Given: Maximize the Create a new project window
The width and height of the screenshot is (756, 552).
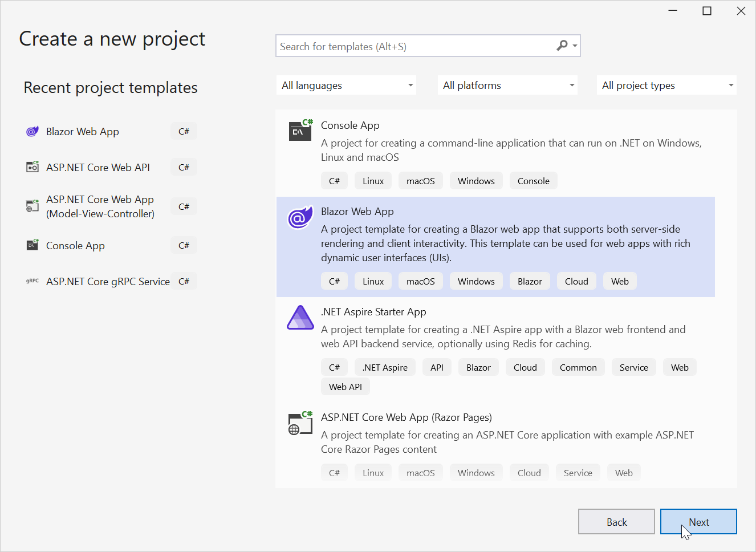Looking at the screenshot, I should [x=707, y=11].
